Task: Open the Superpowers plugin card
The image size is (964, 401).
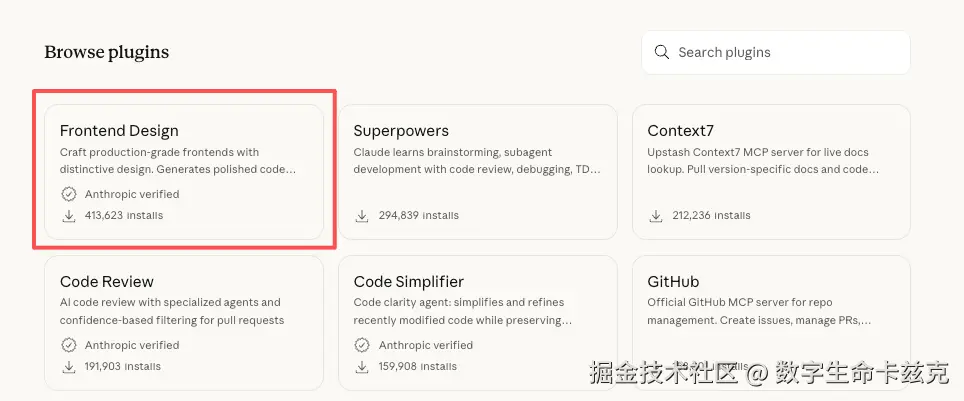Action: 477,172
